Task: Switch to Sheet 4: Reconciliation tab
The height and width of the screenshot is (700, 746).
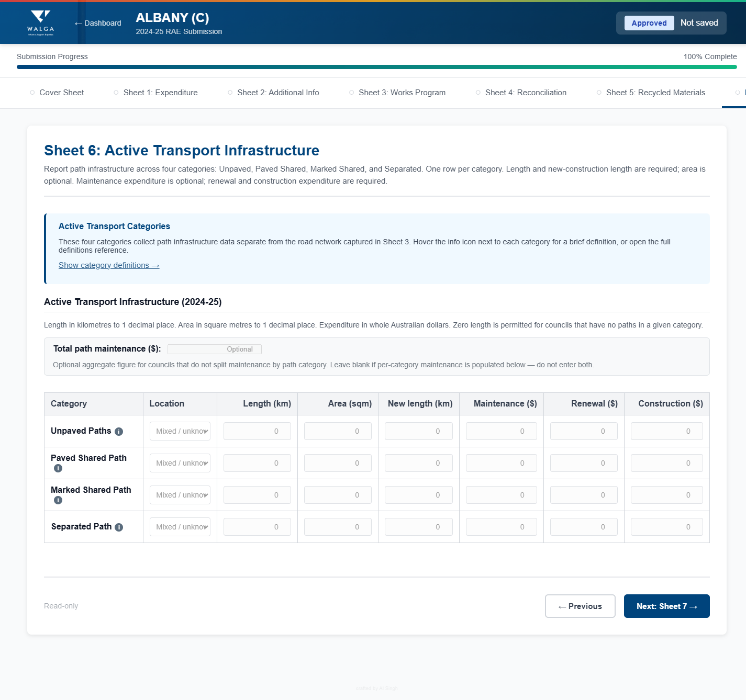Action: coord(521,93)
